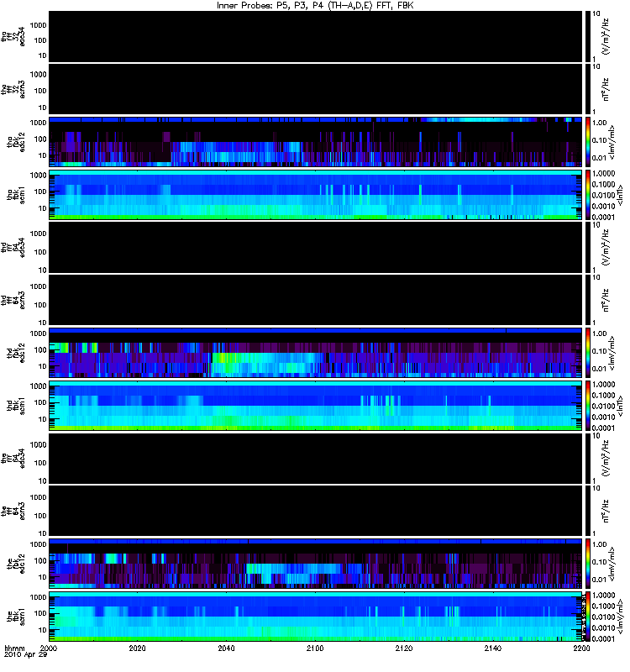Click the thd fff 64 edc34 axis label

(x=13, y=247)
